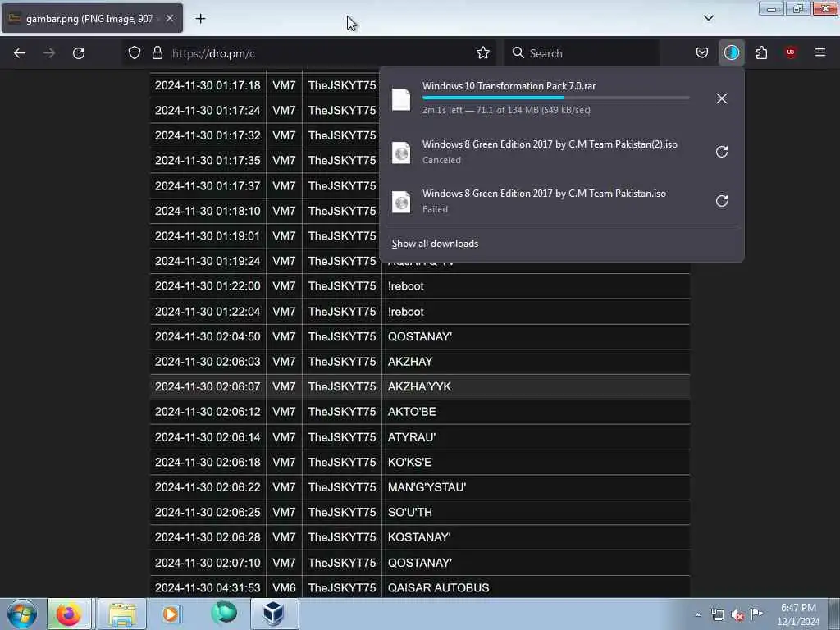Toggle the downloads panel button
Image resolution: width=840 pixels, height=630 pixels.
[x=731, y=52]
